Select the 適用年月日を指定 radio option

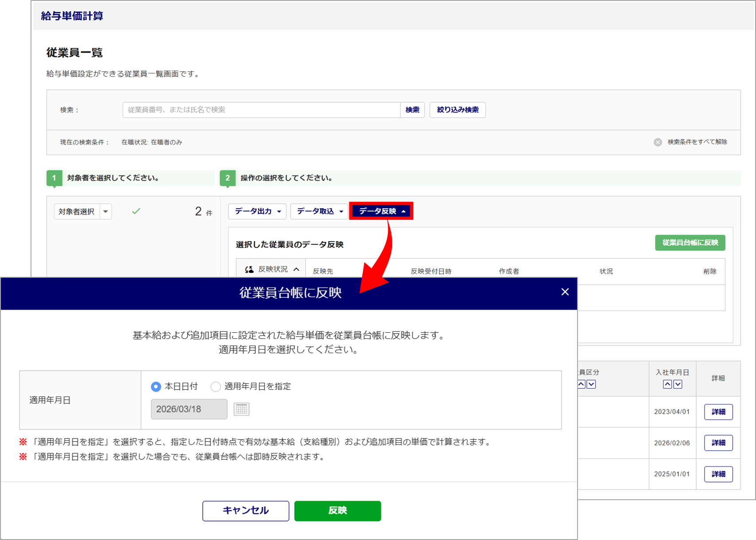[x=216, y=387]
